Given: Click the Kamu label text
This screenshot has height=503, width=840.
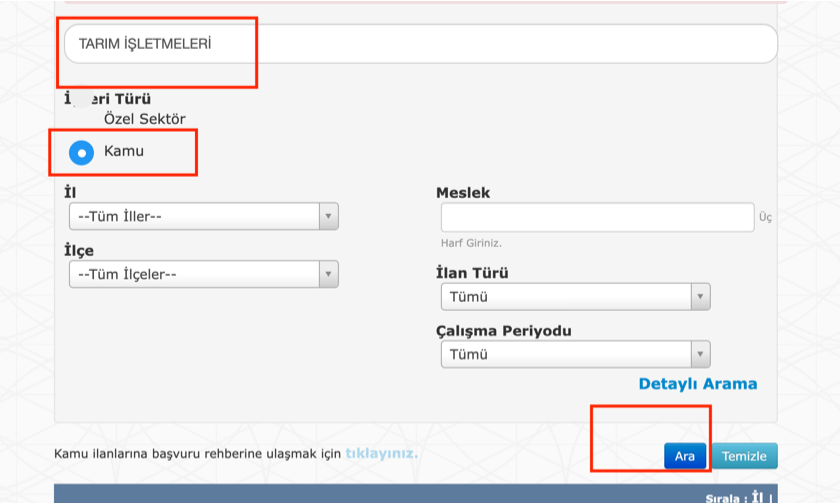Looking at the screenshot, I should pos(124,151).
